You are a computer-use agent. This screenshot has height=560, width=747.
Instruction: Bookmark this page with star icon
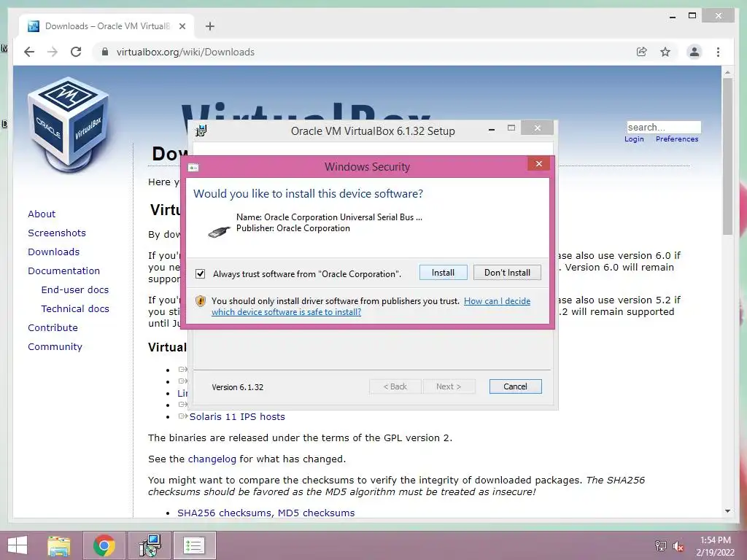coord(665,52)
